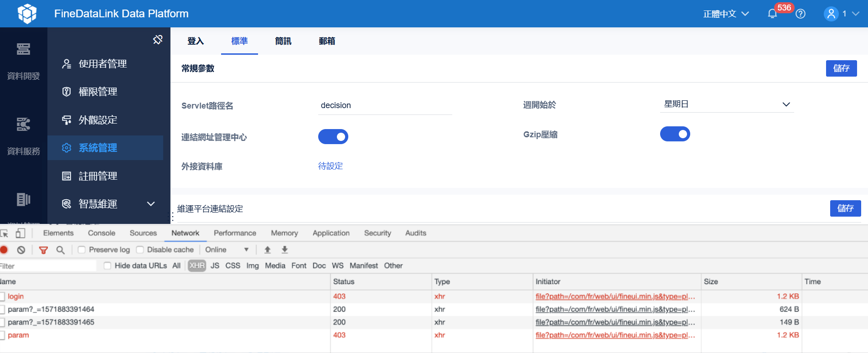This screenshot has width=868, height=353.
Task: Open the DevTools network search icon
Action: click(60, 250)
